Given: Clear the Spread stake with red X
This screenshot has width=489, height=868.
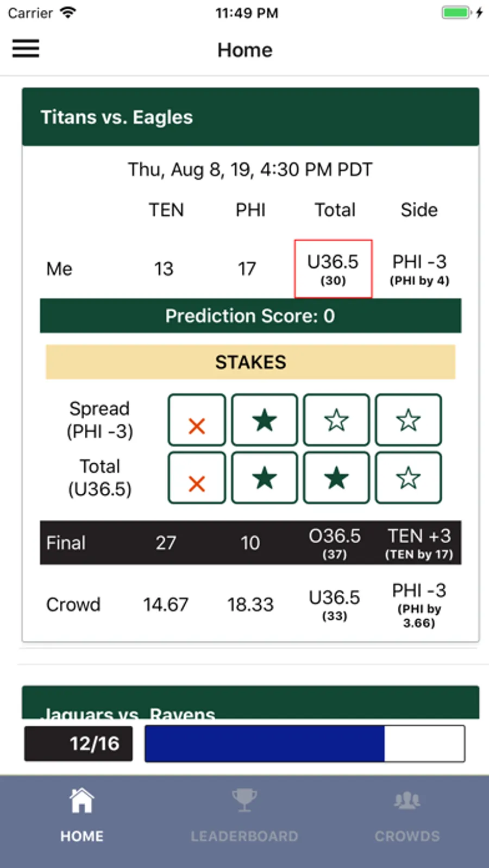Looking at the screenshot, I should click(x=197, y=420).
